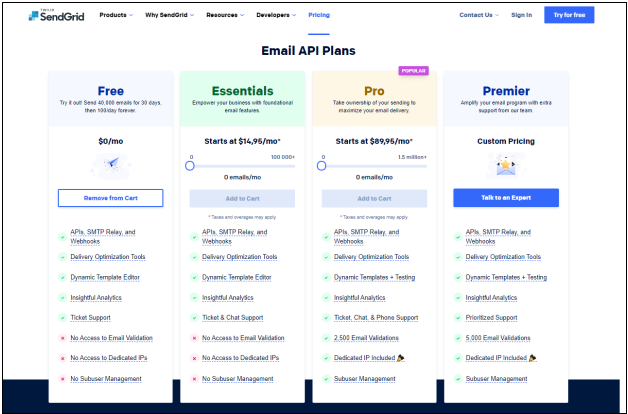Click the Sign In link
The width and height of the screenshot is (628, 414).
(521, 15)
